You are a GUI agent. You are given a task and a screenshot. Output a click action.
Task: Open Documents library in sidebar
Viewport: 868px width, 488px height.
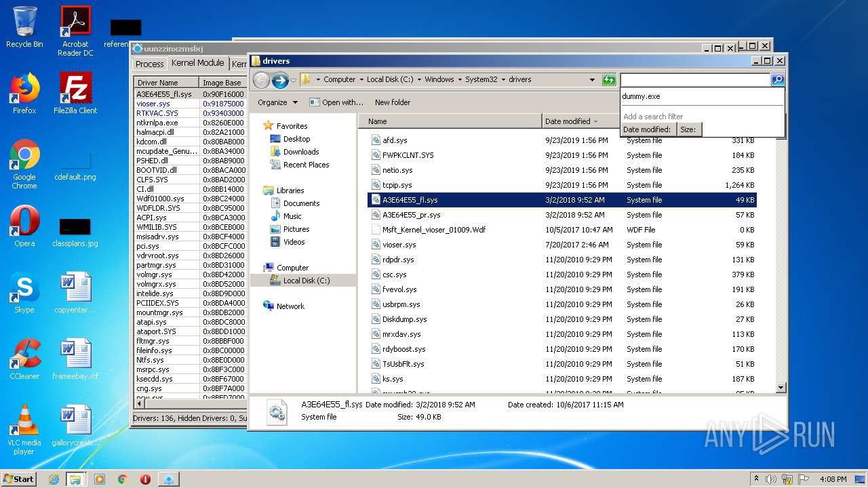click(x=301, y=203)
